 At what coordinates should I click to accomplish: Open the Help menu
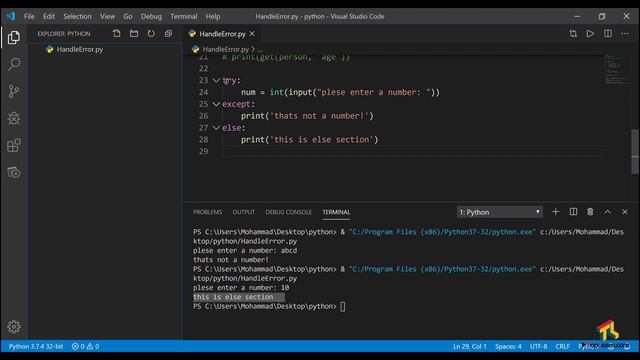(x=213, y=16)
